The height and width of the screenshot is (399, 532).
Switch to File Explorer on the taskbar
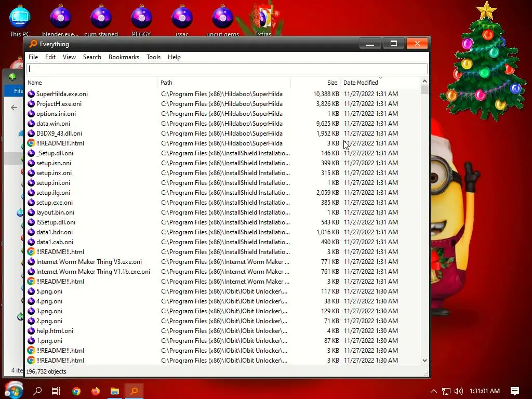pyautogui.click(x=115, y=391)
